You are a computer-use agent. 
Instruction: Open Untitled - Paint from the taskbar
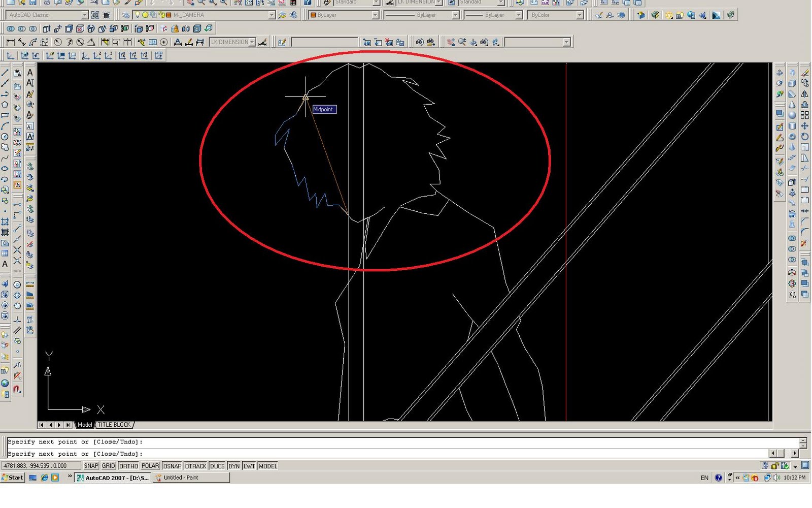click(x=190, y=478)
